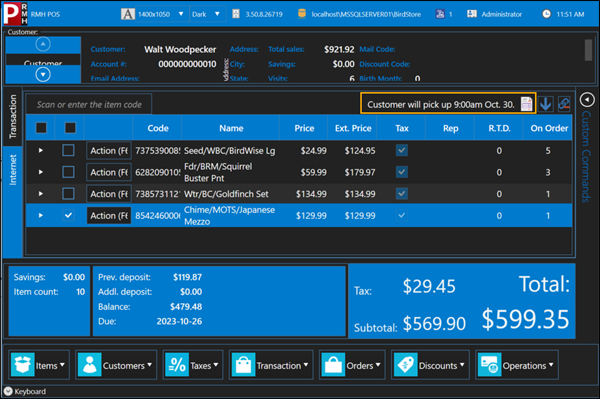Collapse the Custom Commands panel arrow
Viewport: 600px width, 399px height.
(587, 100)
